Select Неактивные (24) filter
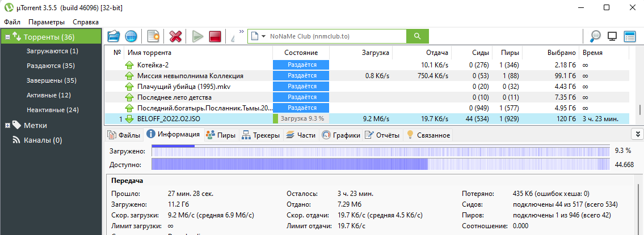 tap(53, 110)
